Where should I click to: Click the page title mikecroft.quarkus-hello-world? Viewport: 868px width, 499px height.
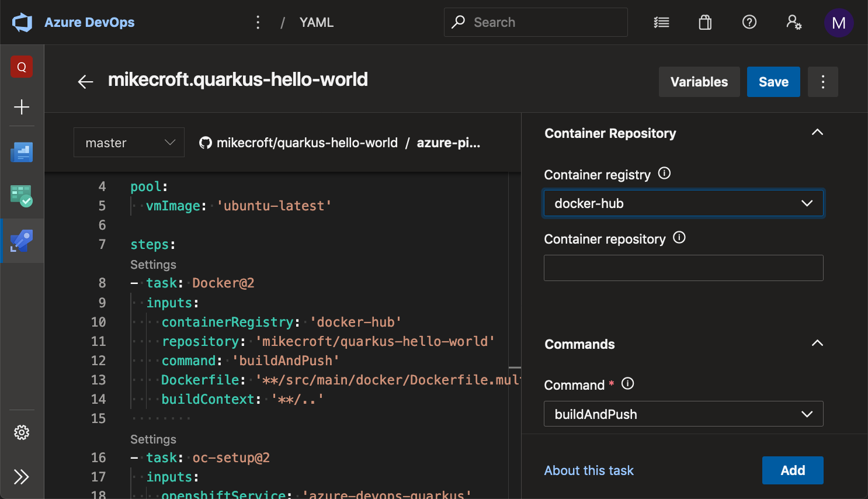point(238,79)
